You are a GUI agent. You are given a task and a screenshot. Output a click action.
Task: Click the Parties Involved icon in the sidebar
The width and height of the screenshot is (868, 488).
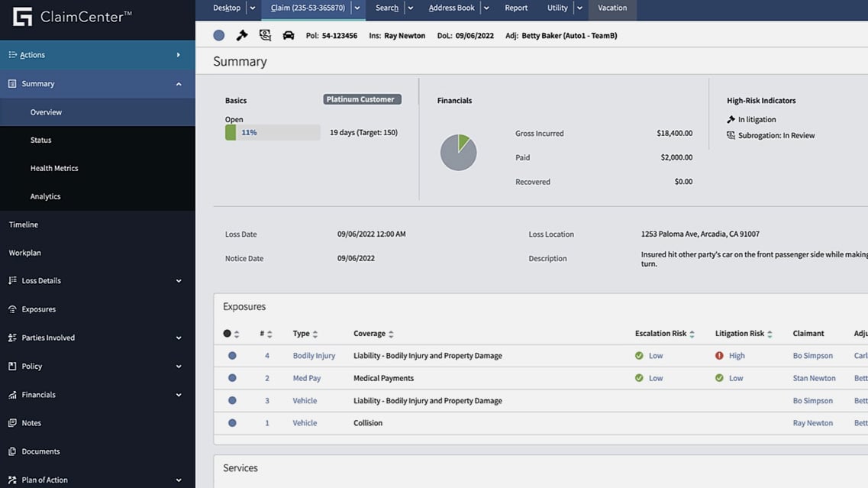(x=13, y=337)
